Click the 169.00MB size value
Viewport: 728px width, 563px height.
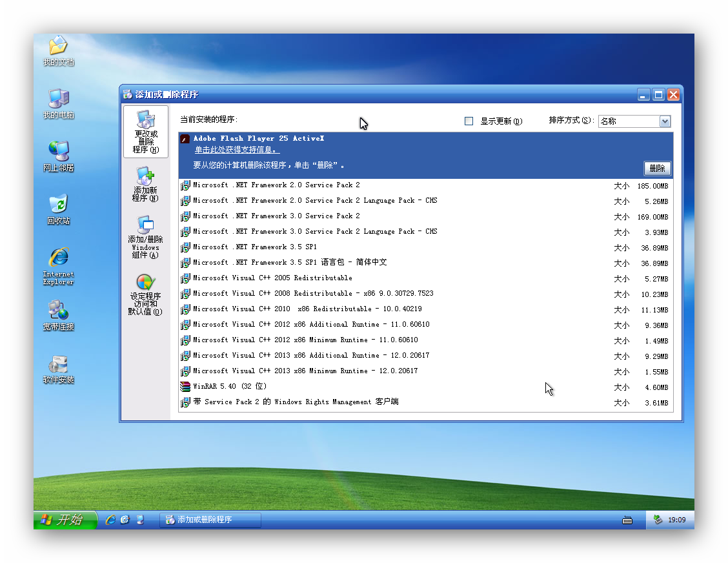(x=652, y=218)
